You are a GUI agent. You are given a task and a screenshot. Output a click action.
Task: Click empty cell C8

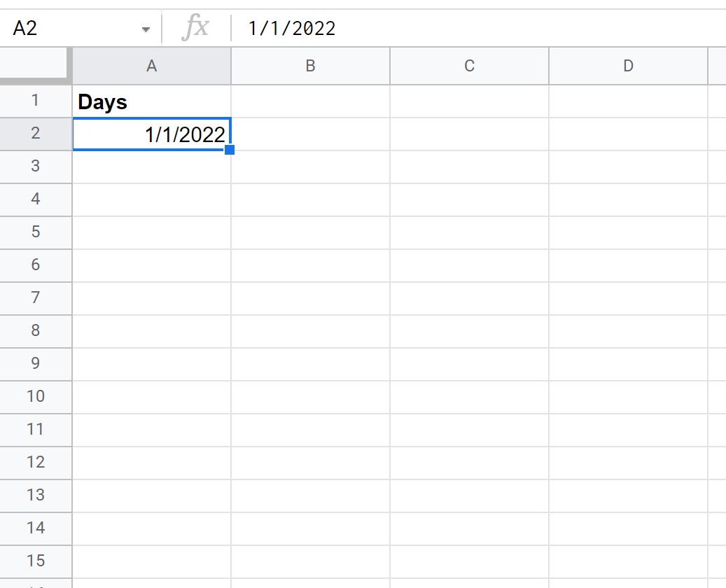coord(470,331)
